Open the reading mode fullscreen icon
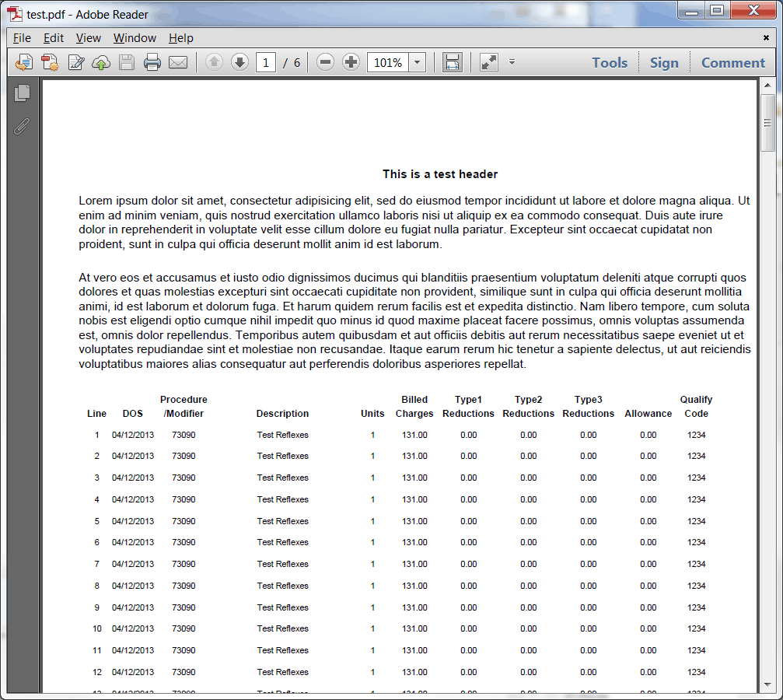This screenshot has width=783, height=700. click(488, 62)
